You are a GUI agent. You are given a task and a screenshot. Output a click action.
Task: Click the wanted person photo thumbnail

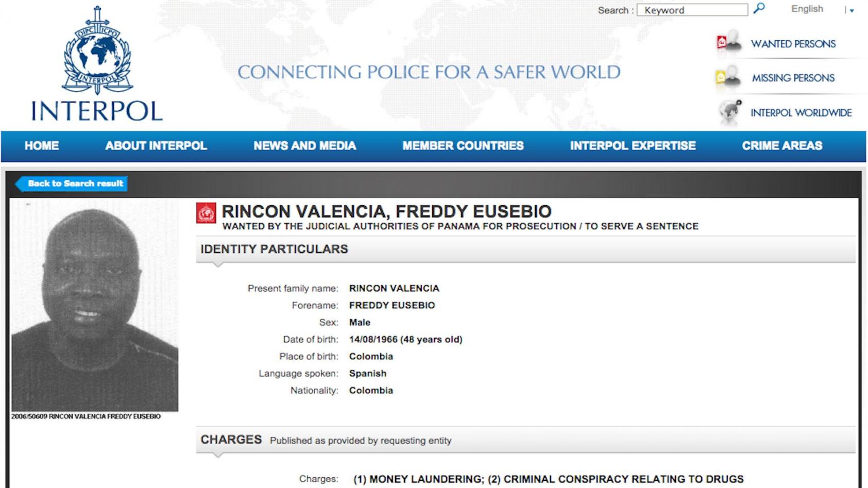[x=95, y=306]
